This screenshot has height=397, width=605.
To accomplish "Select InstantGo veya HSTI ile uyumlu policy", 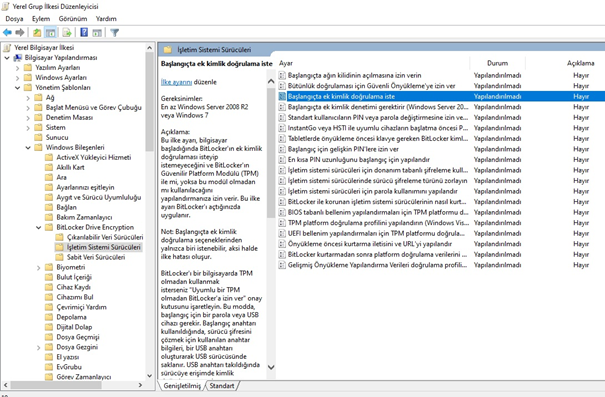I will click(378, 128).
